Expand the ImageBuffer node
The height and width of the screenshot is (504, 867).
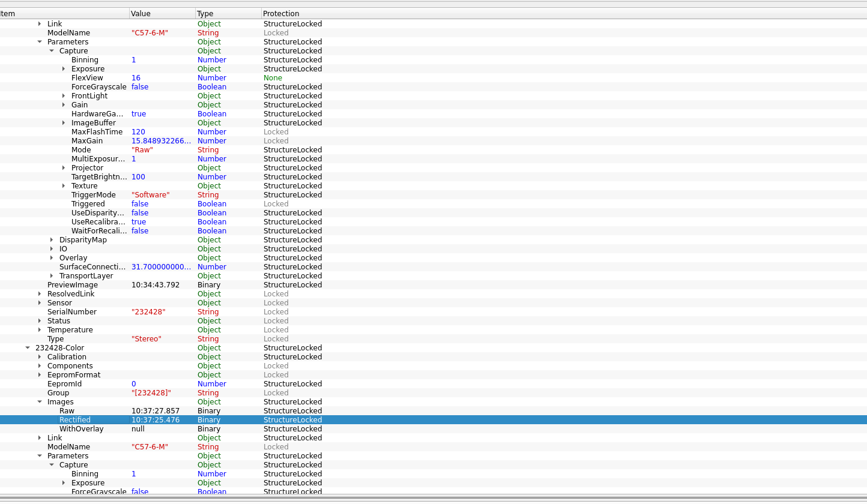[x=64, y=123]
